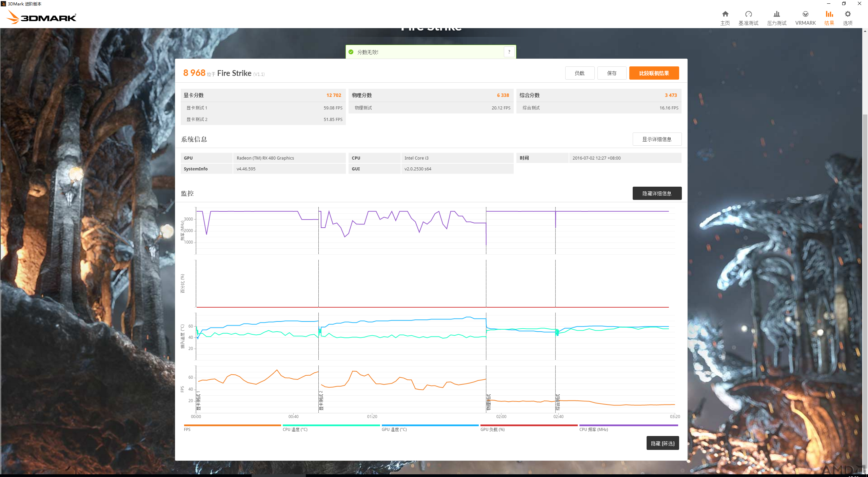
Task: Open the Stress Test (压力测试) icon
Action: tap(776, 14)
